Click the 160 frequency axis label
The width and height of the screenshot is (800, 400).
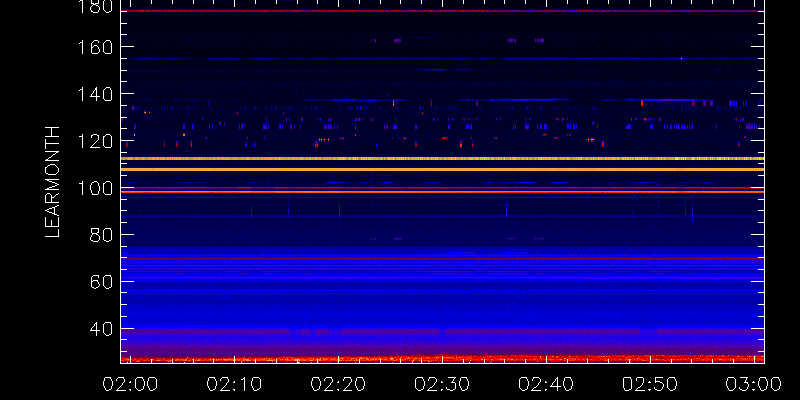tap(95, 47)
